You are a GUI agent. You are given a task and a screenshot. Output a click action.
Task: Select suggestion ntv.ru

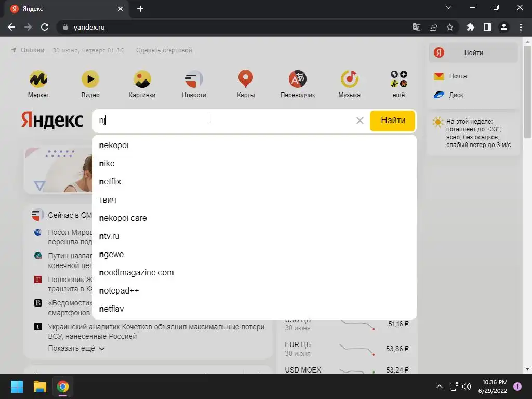(255, 236)
